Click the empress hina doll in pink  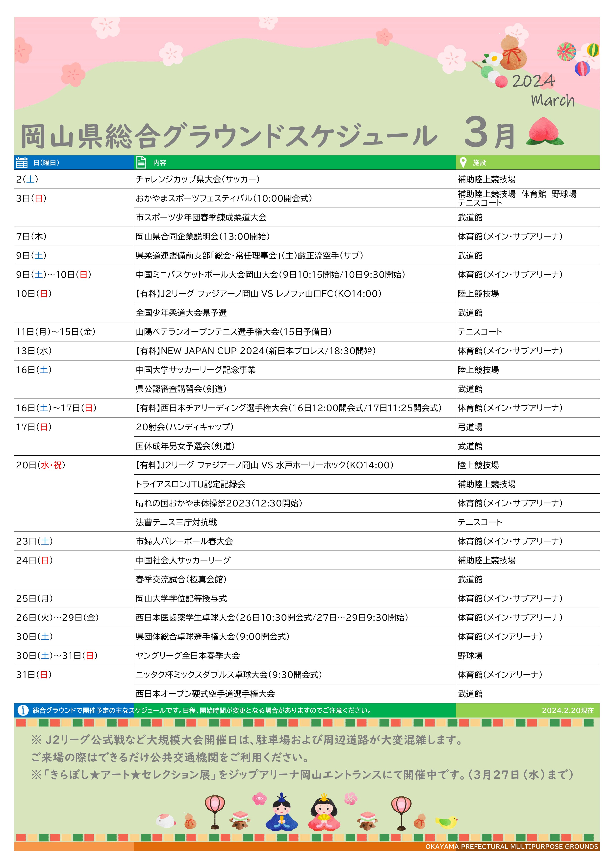tap(324, 812)
